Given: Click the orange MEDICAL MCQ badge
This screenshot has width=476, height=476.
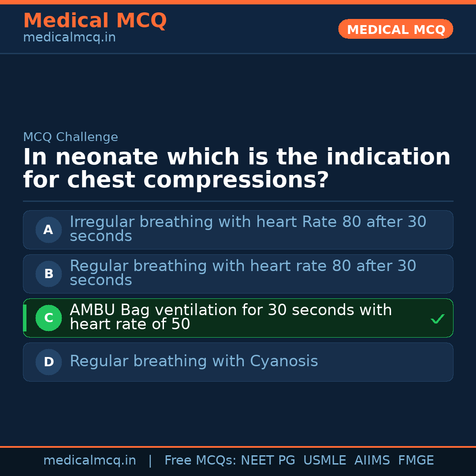Looking at the screenshot, I should click(x=395, y=29).
